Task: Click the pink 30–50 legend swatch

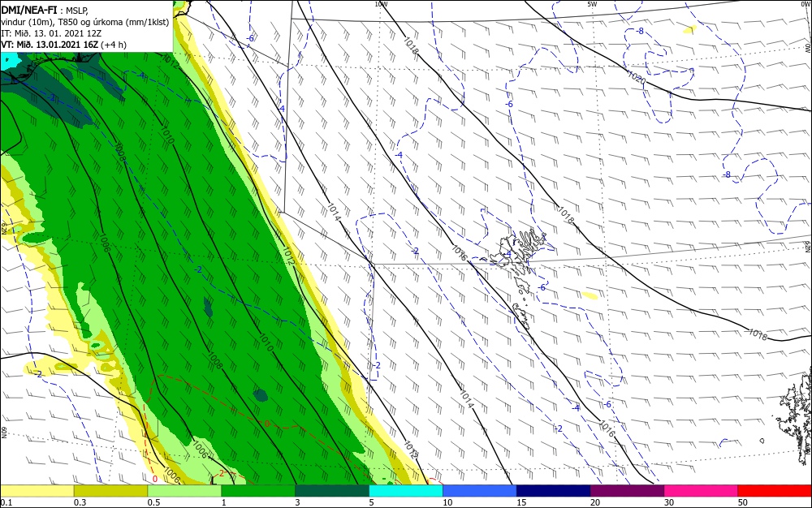Action: [x=701, y=490]
